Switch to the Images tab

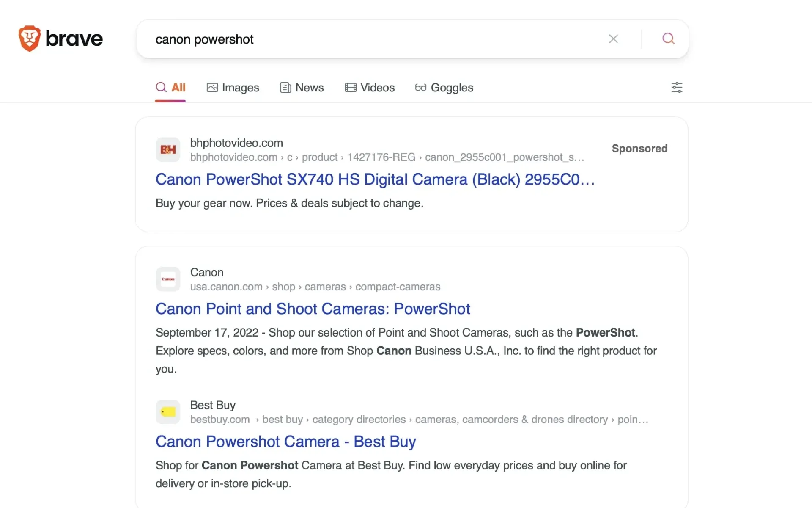(233, 88)
